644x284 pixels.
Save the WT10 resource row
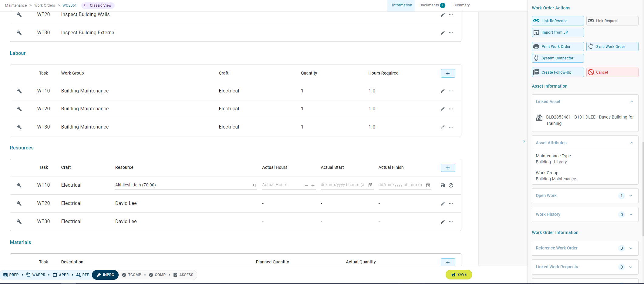coord(443,185)
